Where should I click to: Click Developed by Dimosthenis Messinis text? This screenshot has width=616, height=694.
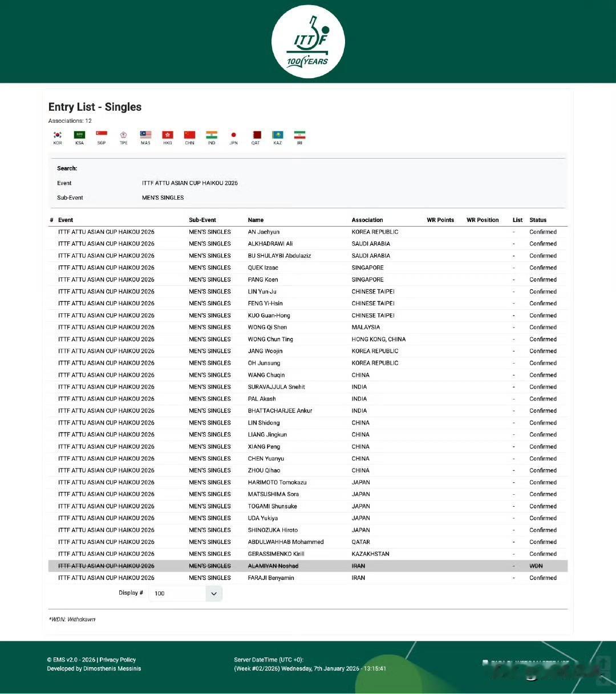point(94,668)
